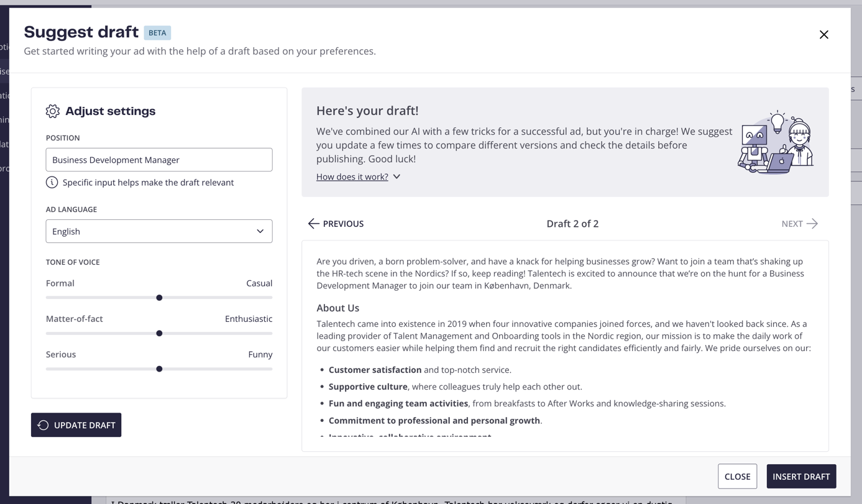The width and height of the screenshot is (862, 504).
Task: Click the info icon under Position field
Action: (52, 183)
